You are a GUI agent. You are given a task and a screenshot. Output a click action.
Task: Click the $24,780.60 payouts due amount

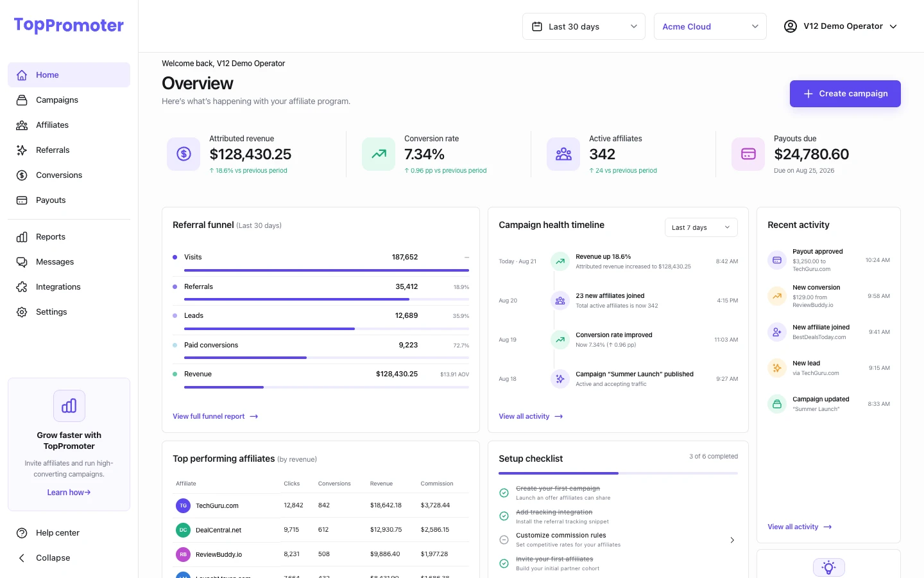point(811,154)
